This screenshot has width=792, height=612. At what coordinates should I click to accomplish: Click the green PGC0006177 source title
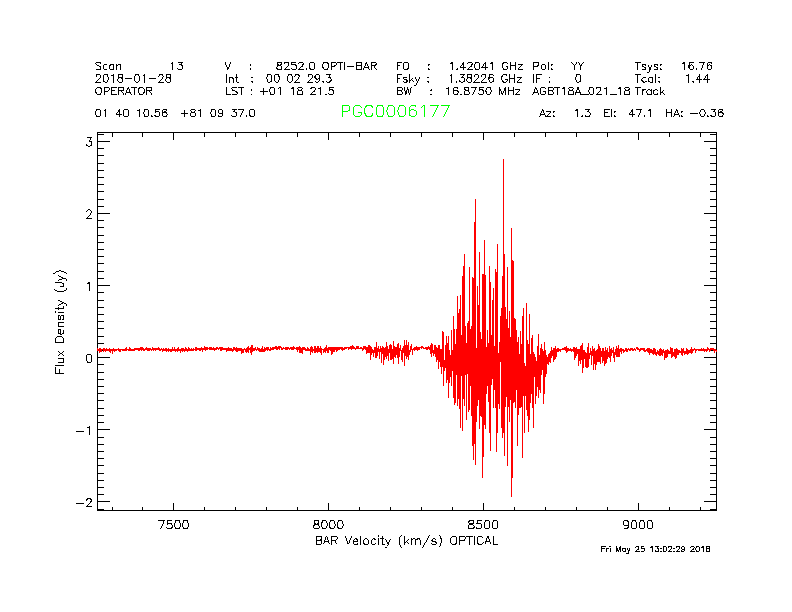(395, 111)
